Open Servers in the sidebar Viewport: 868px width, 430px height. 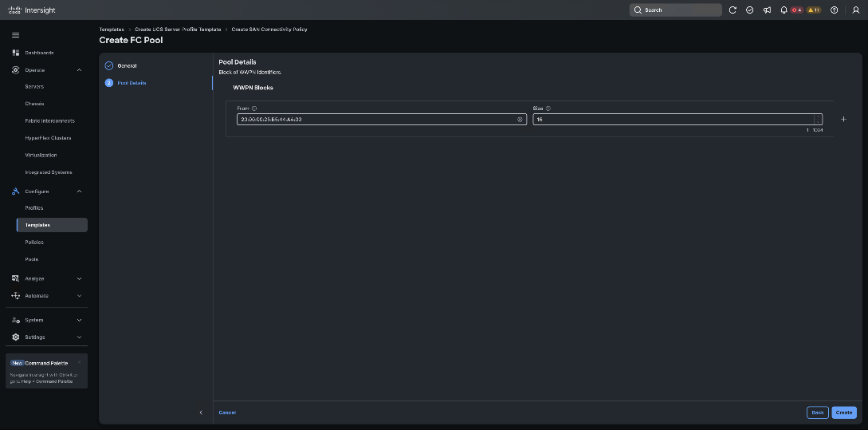click(34, 86)
